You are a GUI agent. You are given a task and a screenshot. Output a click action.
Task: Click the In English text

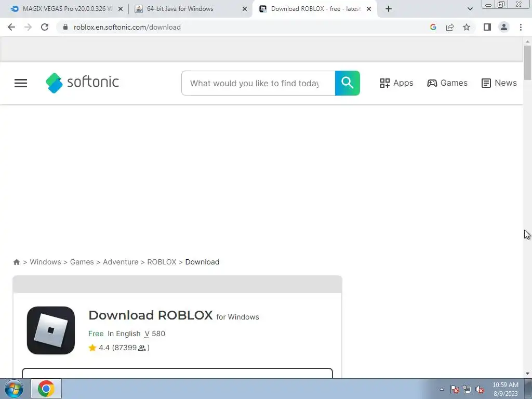pos(124,334)
